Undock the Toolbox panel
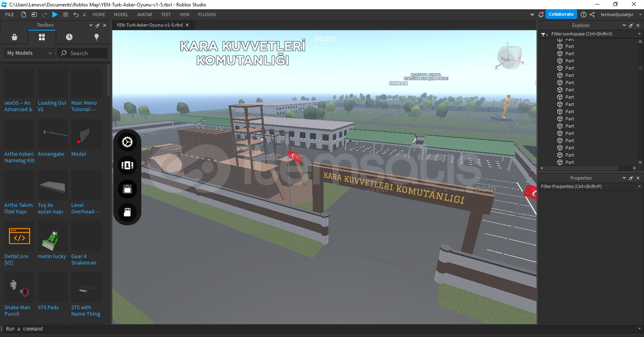This screenshot has width=644, height=337. point(97,25)
